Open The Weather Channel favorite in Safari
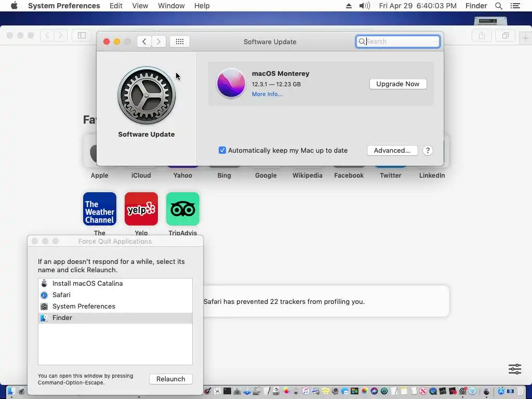The width and height of the screenshot is (532, 399). click(99, 209)
